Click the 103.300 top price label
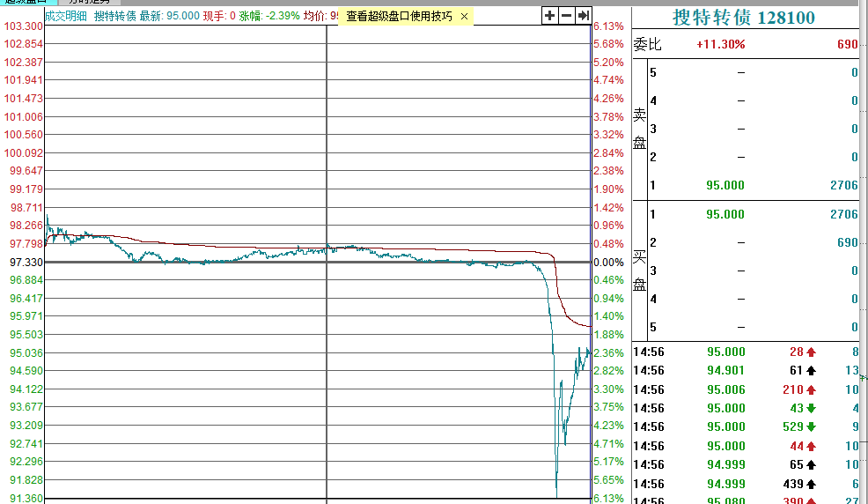868x504 pixels. 23,26
